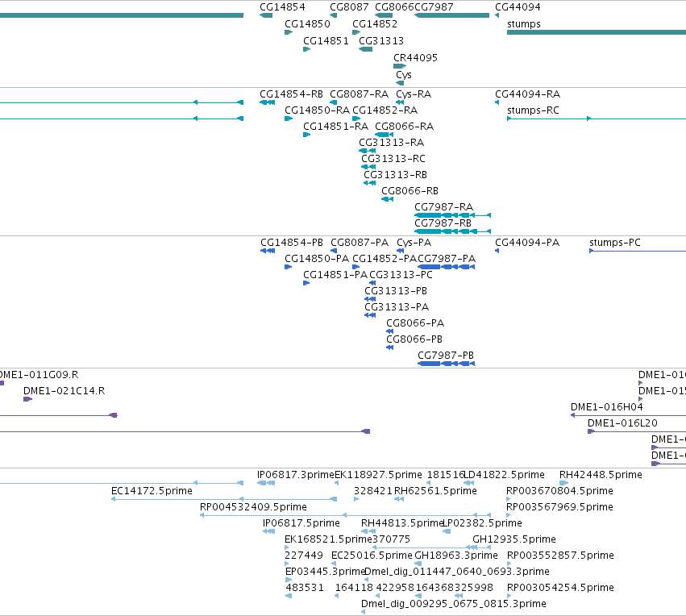
Task: Click protein CG7987-PB label
Action: point(446,356)
